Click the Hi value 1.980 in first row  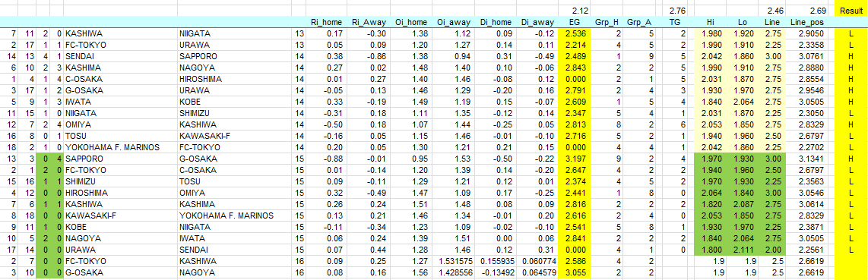tap(711, 33)
